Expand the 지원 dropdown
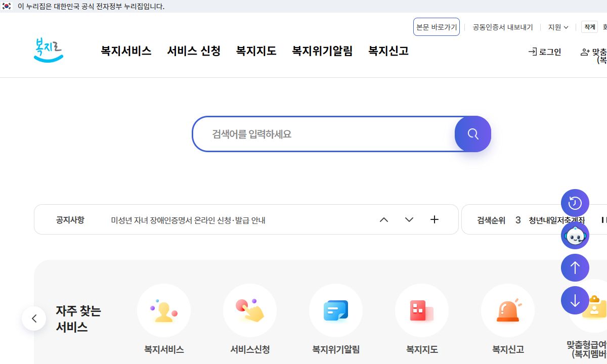Screen dimensions: 607x364 pos(558,27)
